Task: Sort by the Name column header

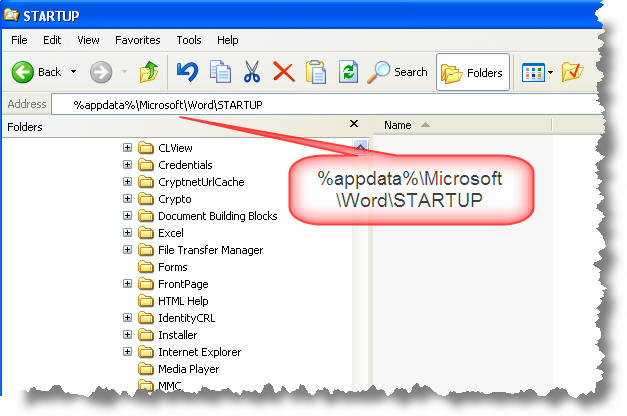Action: pyautogui.click(x=462, y=125)
